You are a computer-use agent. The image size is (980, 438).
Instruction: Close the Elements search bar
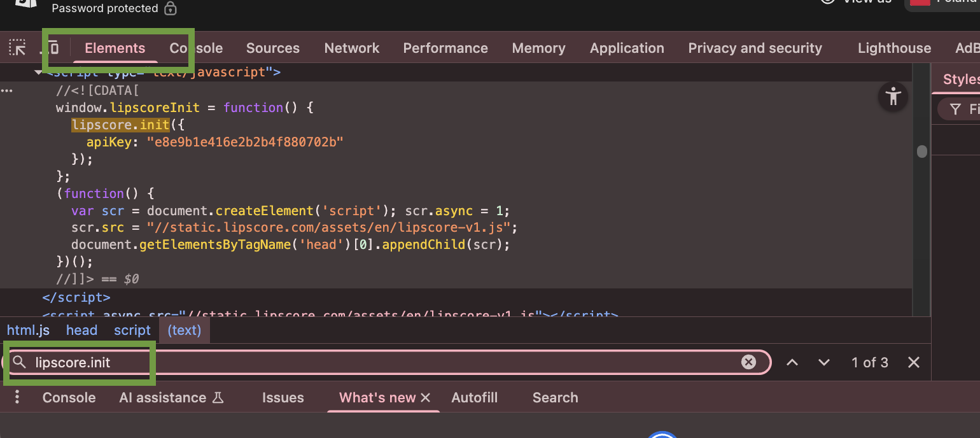pos(914,362)
